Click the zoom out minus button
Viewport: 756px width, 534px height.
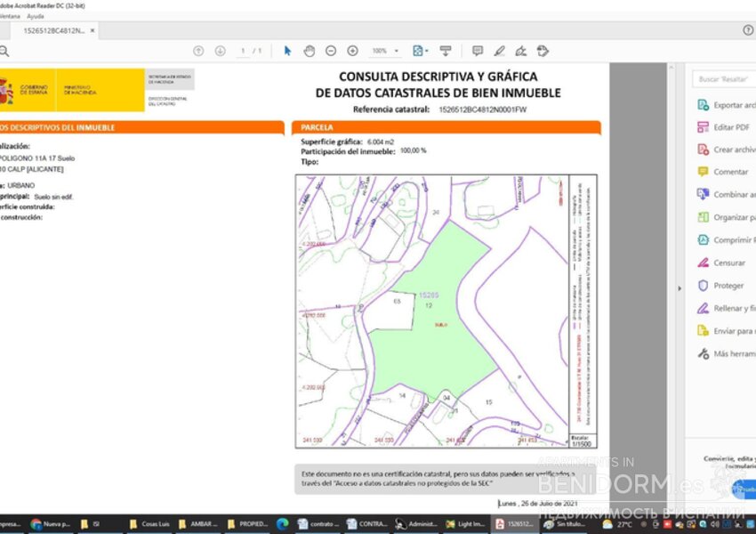(x=331, y=51)
